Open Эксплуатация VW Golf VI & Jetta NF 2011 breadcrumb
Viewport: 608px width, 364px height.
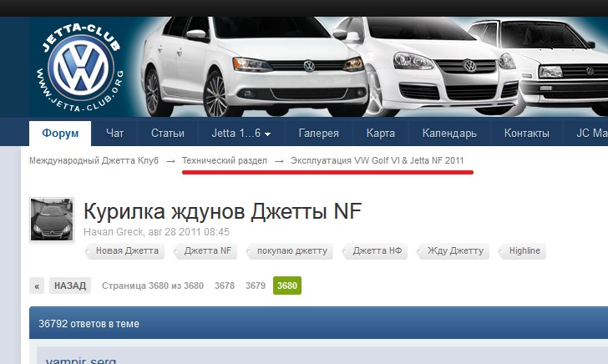(x=377, y=160)
